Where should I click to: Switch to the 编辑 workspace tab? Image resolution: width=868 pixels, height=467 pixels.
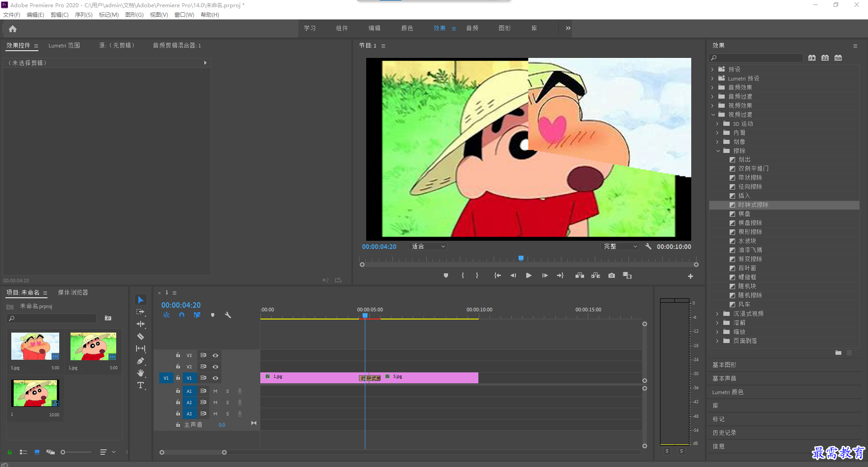374,28
